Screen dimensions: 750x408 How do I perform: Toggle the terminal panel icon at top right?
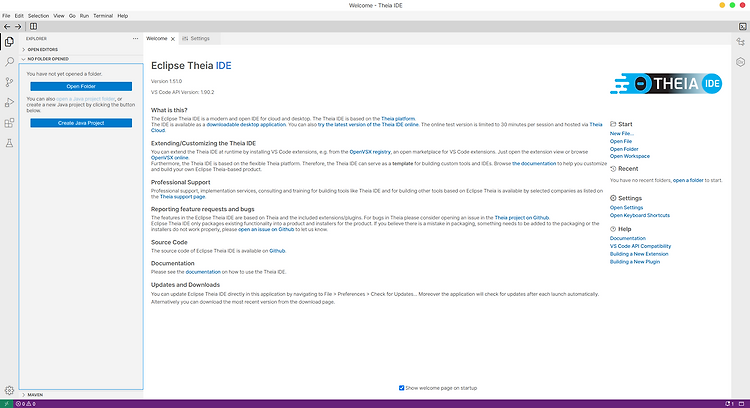pos(743,27)
